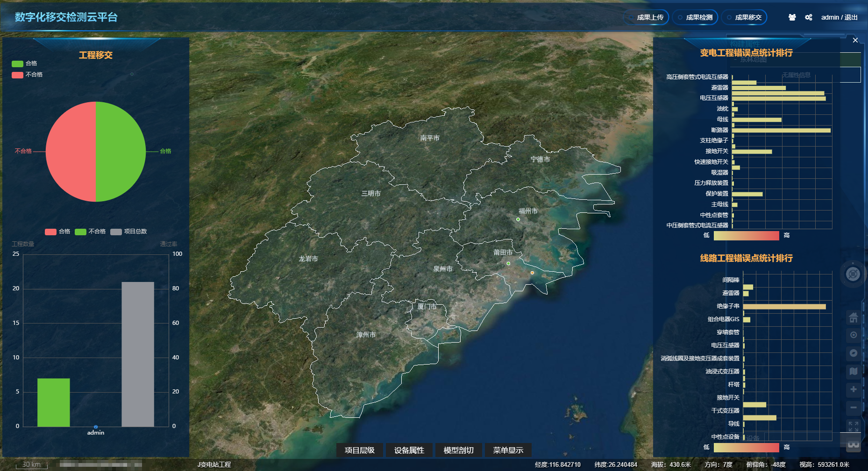Open the 模型剖切 tool
The height and width of the screenshot is (471, 868).
(x=458, y=450)
